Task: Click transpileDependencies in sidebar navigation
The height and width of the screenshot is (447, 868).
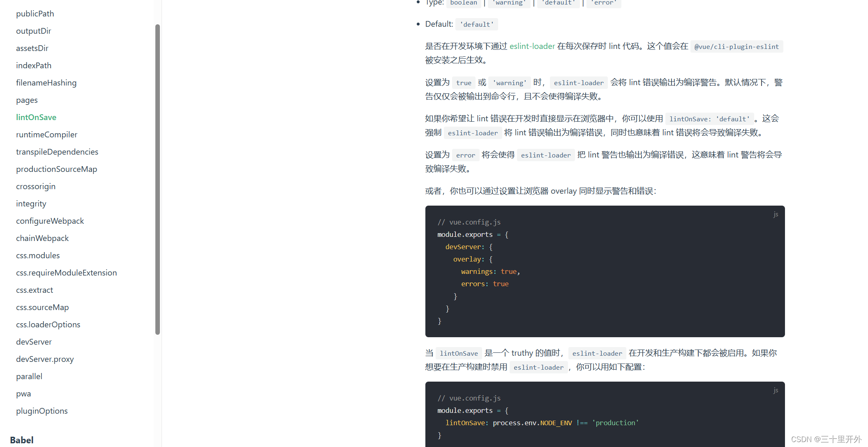Action: (x=57, y=152)
